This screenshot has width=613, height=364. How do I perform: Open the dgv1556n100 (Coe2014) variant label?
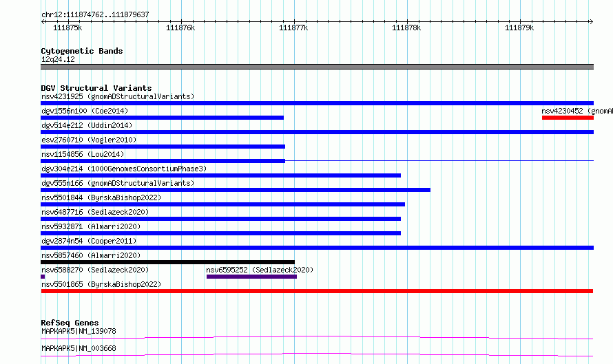point(85,111)
